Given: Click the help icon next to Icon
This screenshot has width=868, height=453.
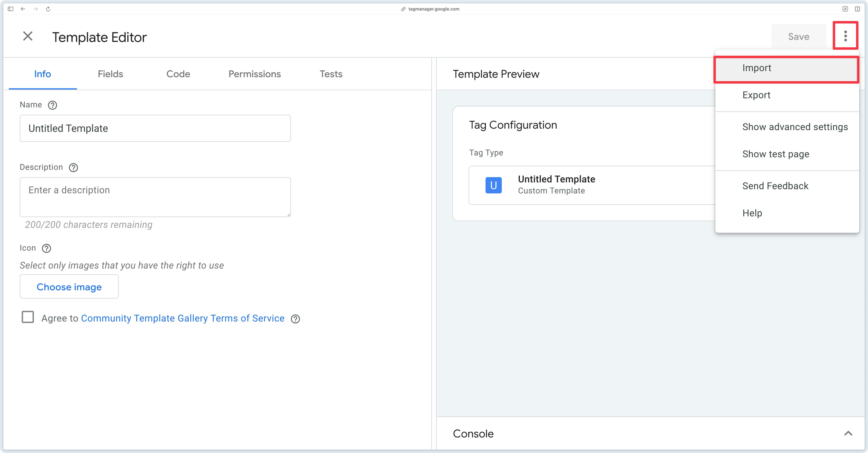Looking at the screenshot, I should tap(46, 248).
